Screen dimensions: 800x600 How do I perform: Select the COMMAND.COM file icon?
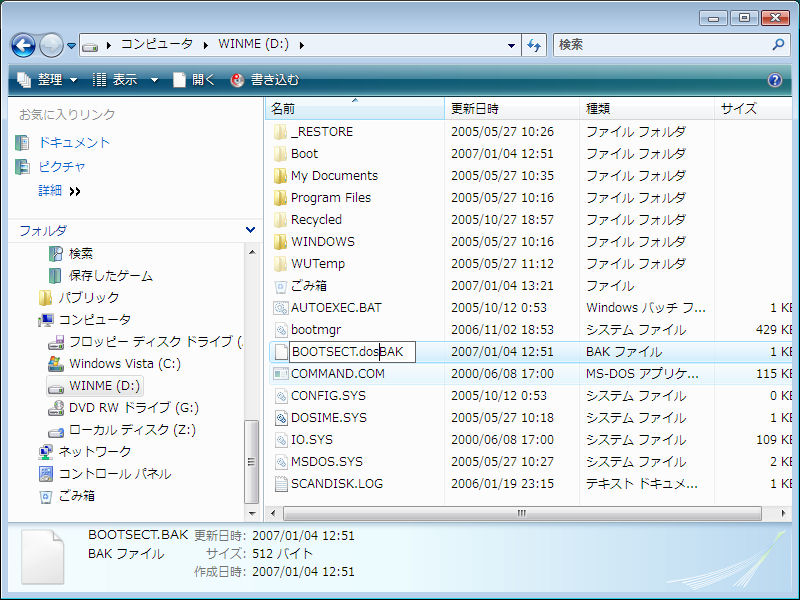point(281,374)
